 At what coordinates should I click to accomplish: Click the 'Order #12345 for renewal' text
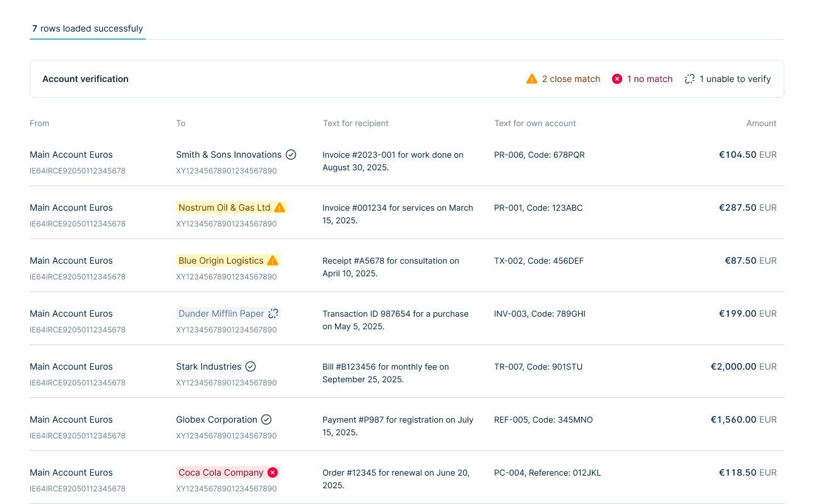(396, 479)
